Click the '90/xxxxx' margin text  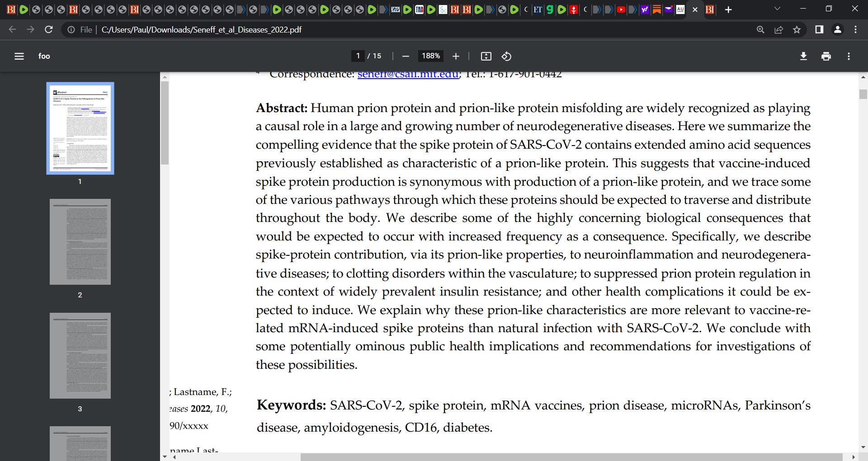[189, 426]
